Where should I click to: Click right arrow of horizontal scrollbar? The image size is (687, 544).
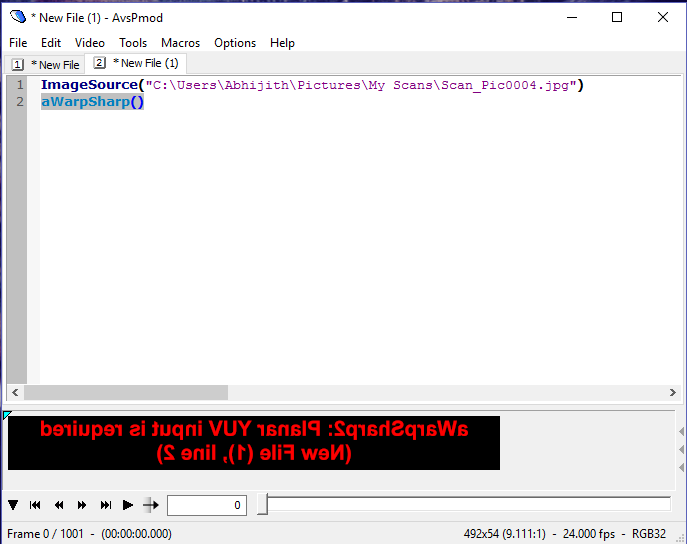pyautogui.click(x=673, y=392)
